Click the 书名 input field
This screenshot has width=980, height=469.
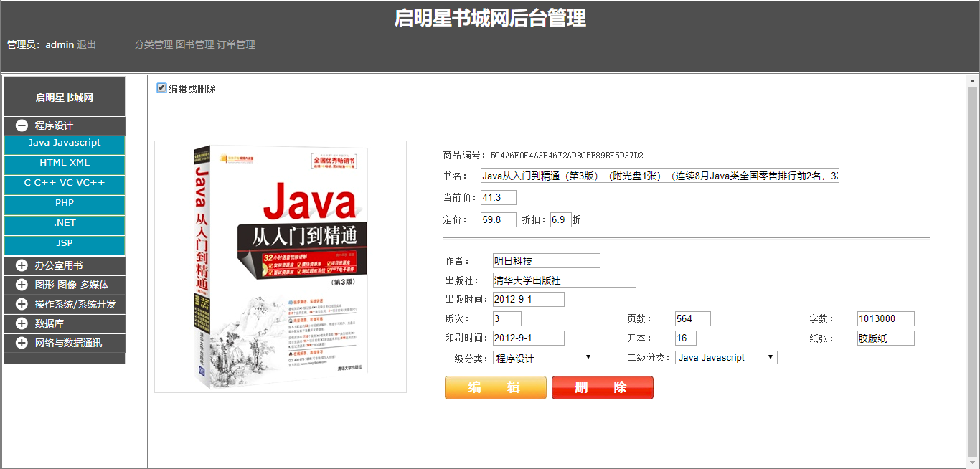pos(660,176)
